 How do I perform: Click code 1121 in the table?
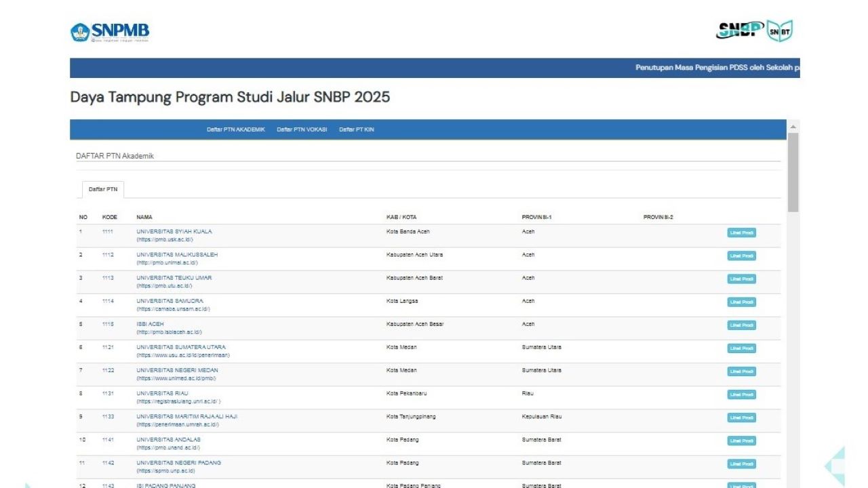point(108,347)
